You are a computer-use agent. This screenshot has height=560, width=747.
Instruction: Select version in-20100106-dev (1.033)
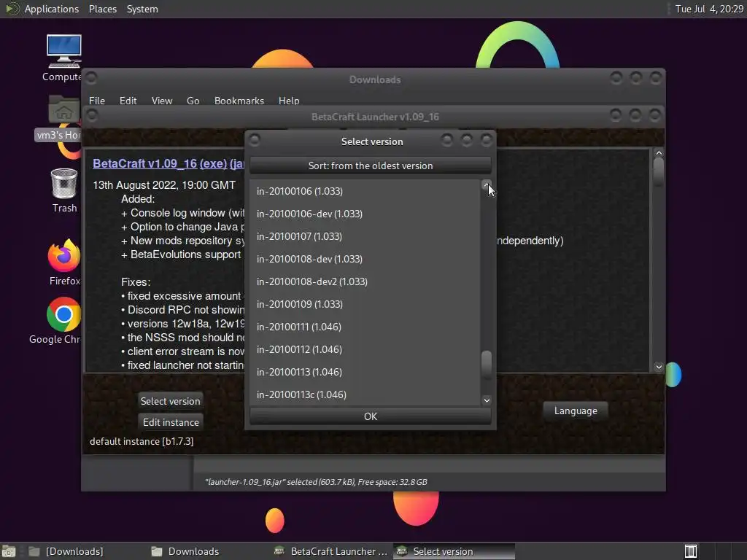[x=365, y=214]
